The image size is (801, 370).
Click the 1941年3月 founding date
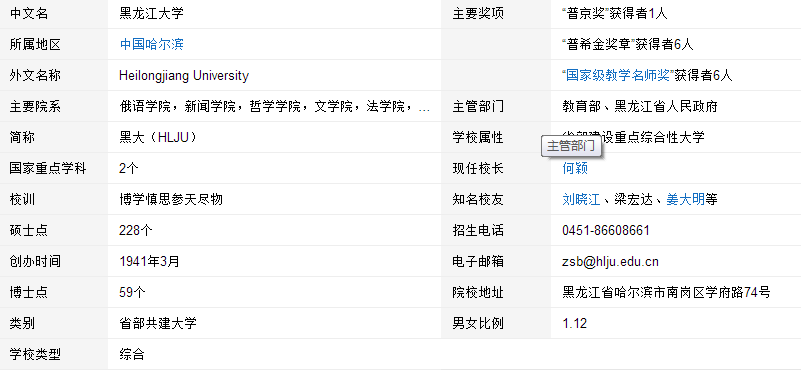[150, 262]
